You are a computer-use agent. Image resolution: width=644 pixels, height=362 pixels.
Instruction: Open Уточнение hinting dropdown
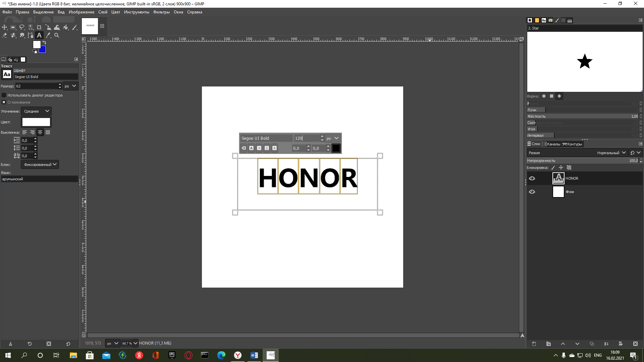[x=36, y=111]
